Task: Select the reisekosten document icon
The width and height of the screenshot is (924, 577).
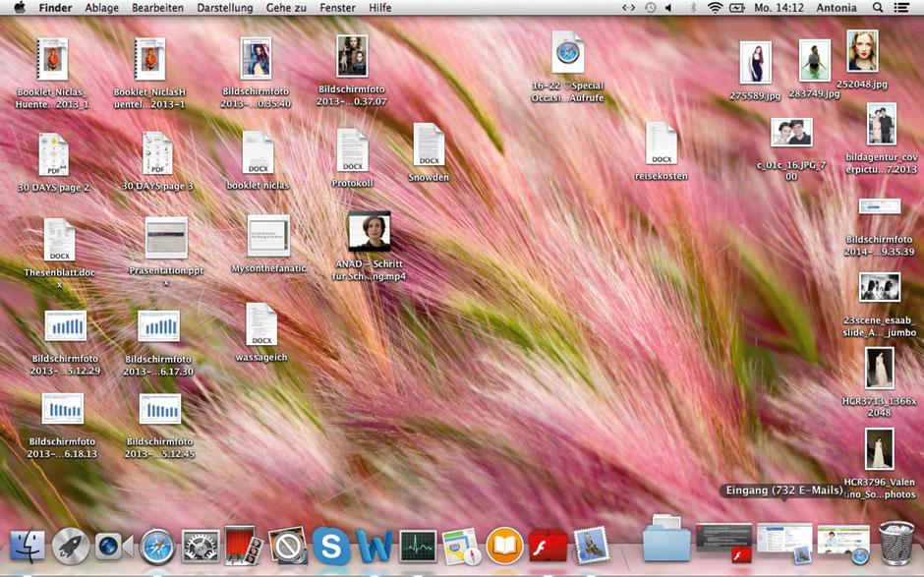Action: click(662, 144)
